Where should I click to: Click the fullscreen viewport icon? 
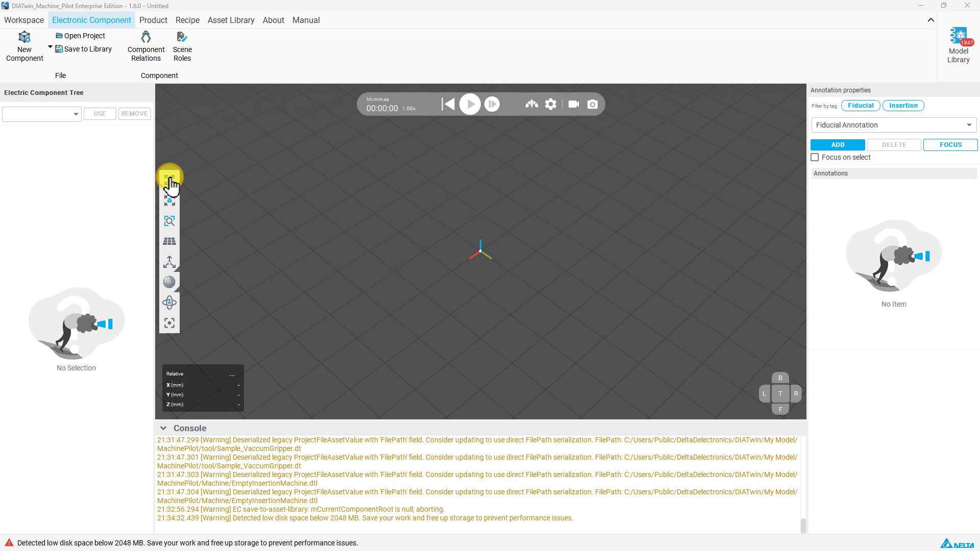pos(169,179)
